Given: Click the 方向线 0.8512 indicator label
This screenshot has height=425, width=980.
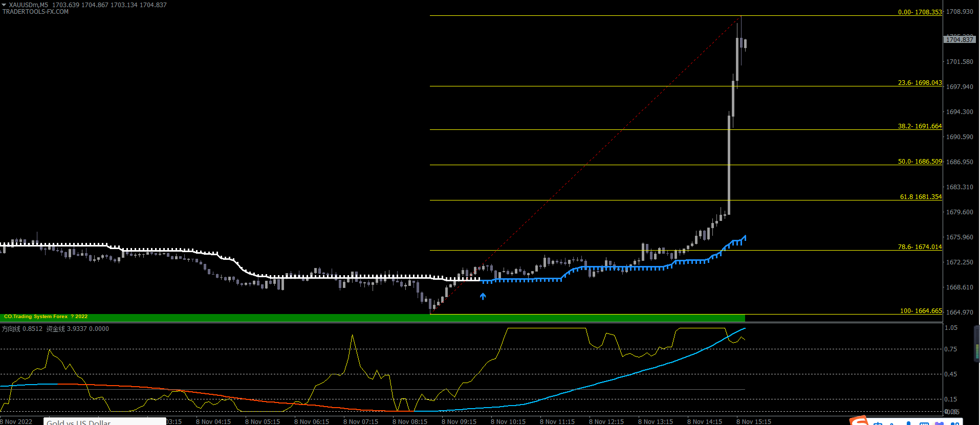Looking at the screenshot, I should pos(22,329).
